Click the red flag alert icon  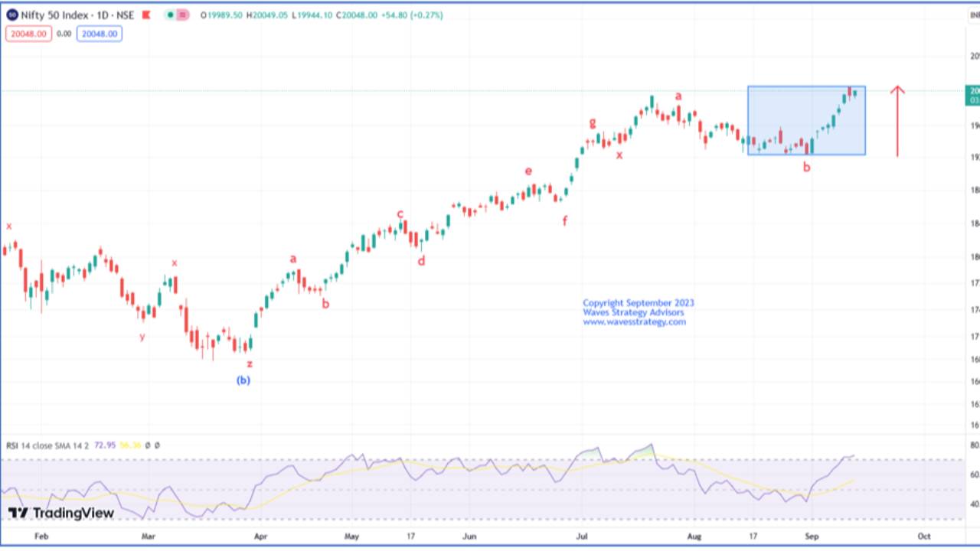click(145, 15)
